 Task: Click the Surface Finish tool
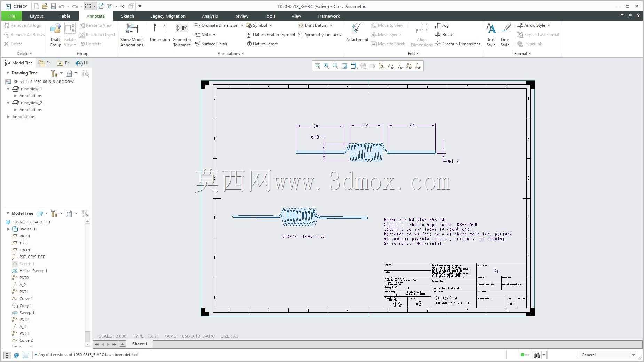pyautogui.click(x=211, y=44)
